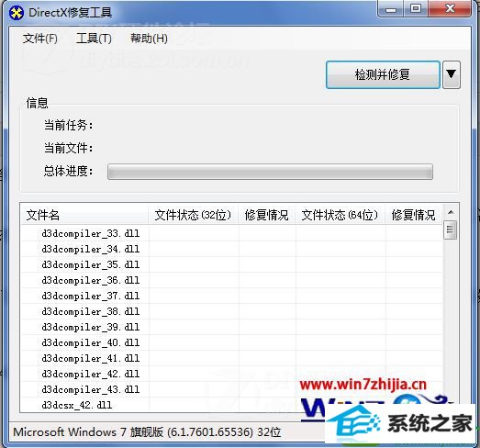
Task: Click the file list scrollbar thumb
Action: pos(450,230)
